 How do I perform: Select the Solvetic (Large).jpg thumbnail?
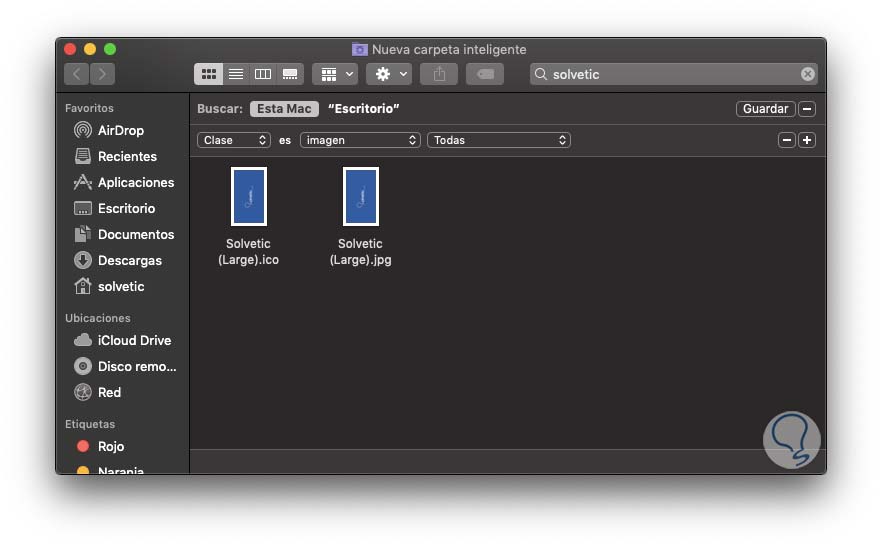coord(361,196)
